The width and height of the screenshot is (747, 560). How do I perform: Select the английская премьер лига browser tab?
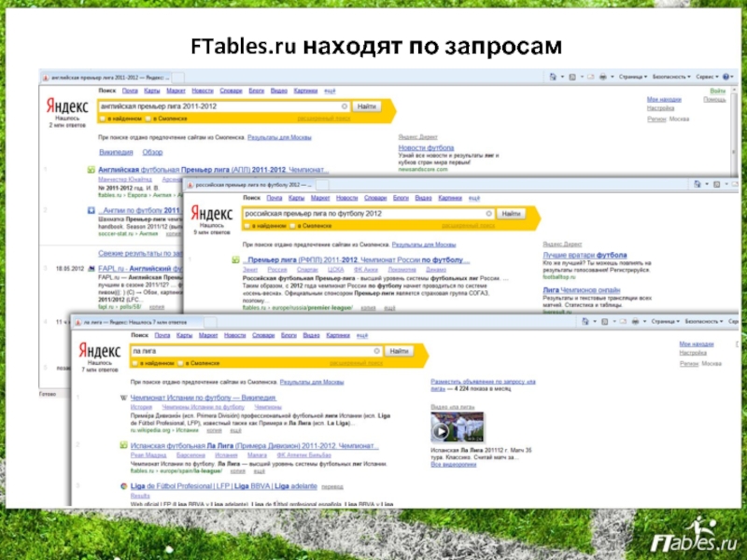[106, 77]
